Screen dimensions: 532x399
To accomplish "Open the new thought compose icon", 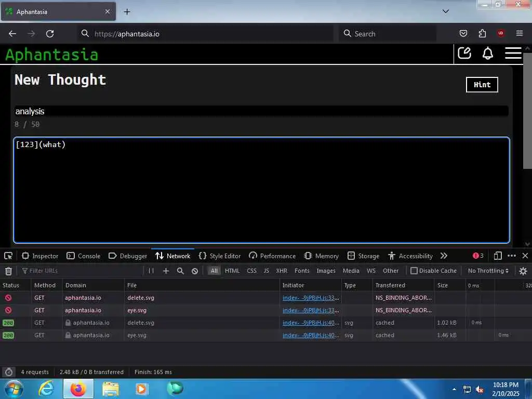I will point(464,54).
